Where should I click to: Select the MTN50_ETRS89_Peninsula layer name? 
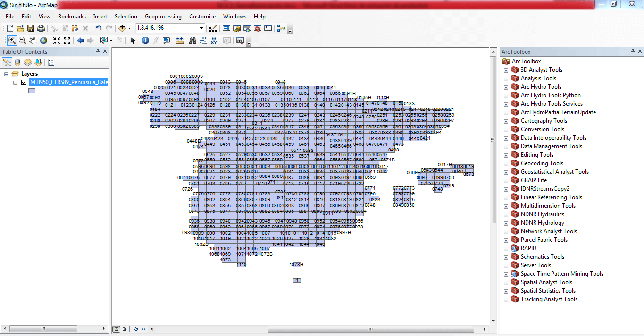pyautogui.click(x=68, y=82)
